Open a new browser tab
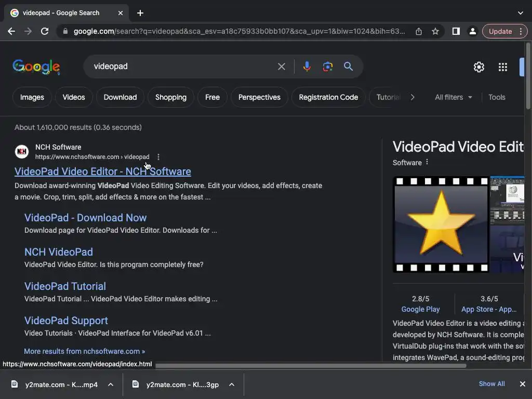Viewport: 532px width, 399px height. click(140, 13)
